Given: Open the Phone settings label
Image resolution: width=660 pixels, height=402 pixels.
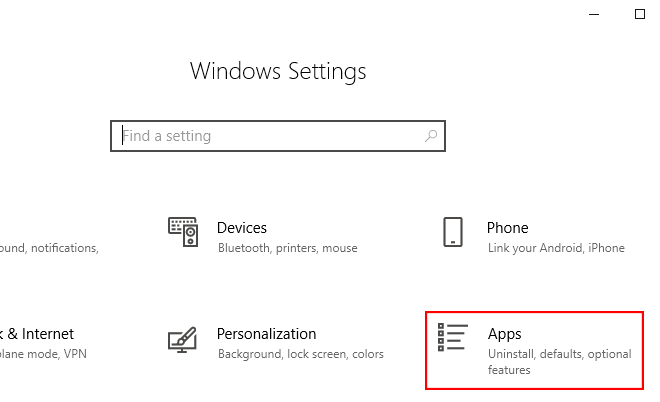Looking at the screenshot, I should [x=507, y=228].
